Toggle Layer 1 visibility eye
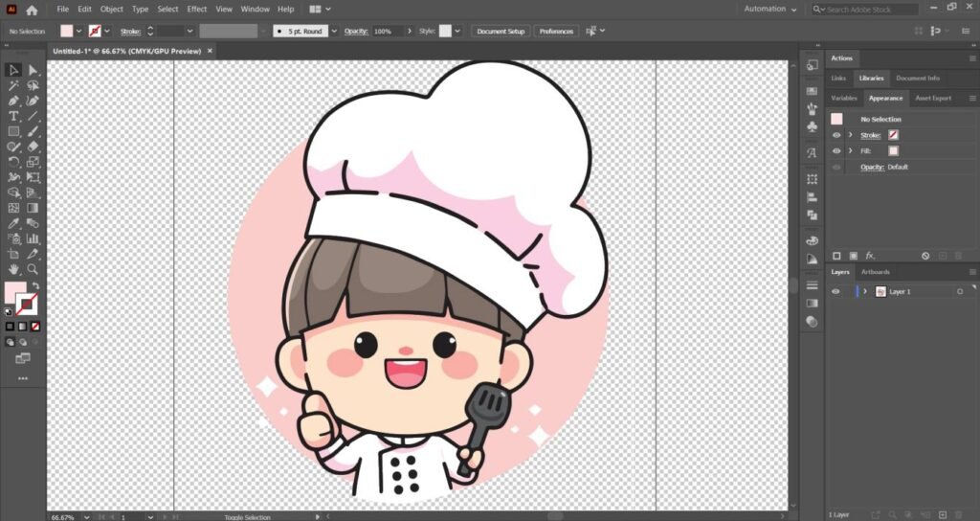The width and height of the screenshot is (980, 521). point(835,291)
